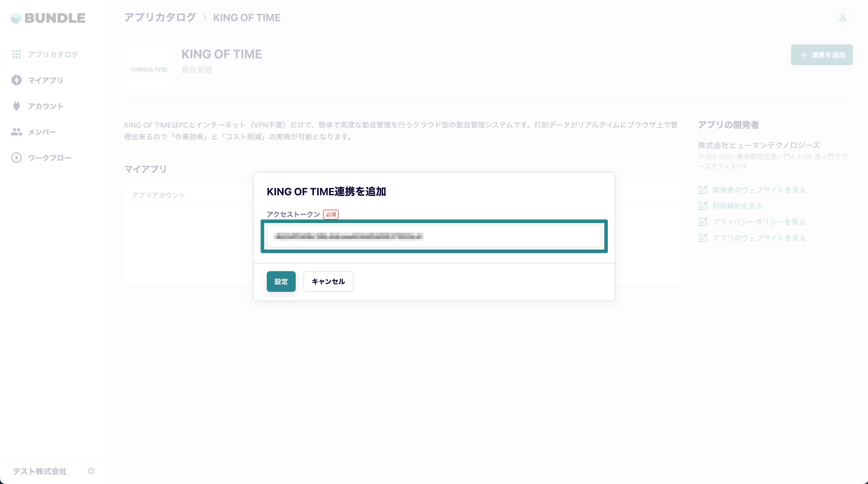Click the 設定 button in dialog

[281, 281]
